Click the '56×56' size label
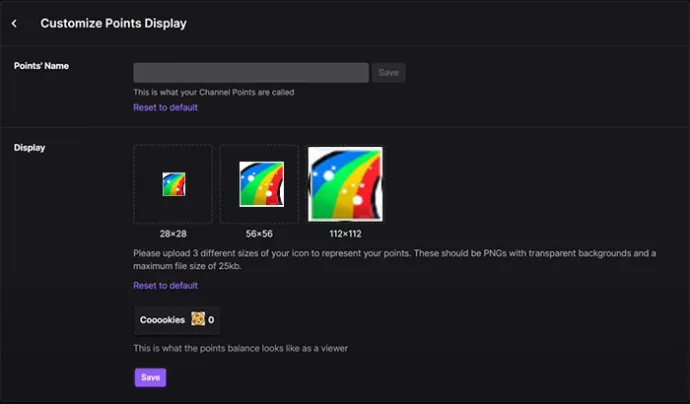This screenshot has height=404, width=690. tap(259, 234)
